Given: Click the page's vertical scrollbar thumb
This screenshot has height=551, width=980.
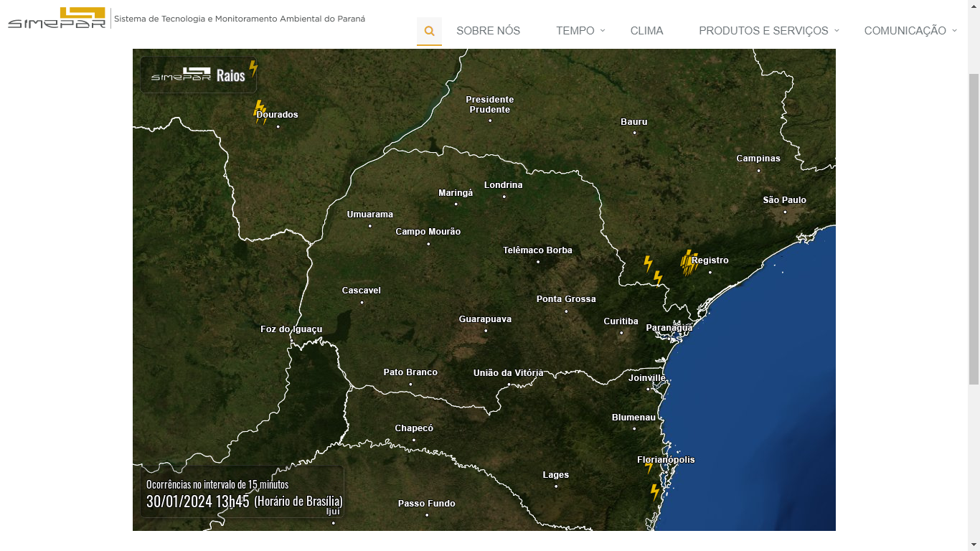Looking at the screenshot, I should (974, 230).
